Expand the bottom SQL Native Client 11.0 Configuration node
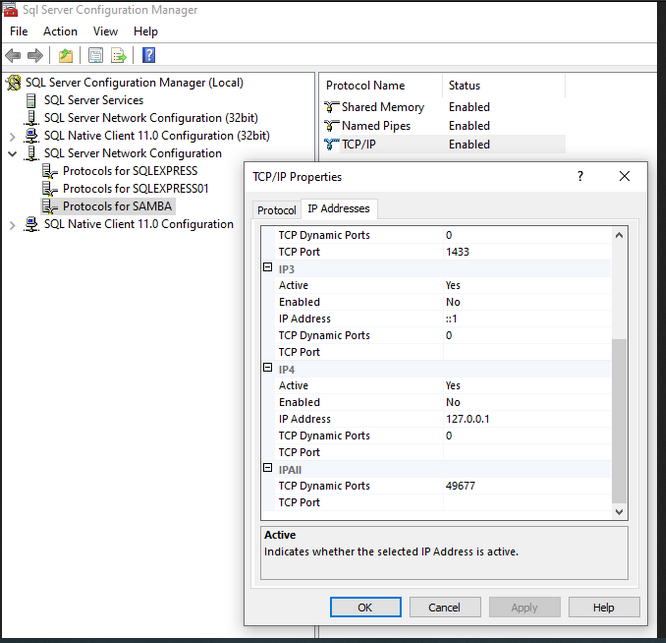The width and height of the screenshot is (666, 643). 12,225
